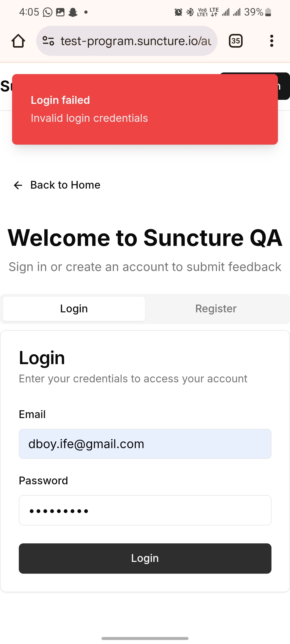290x644 pixels.
Task: Tap the Snapchat notification icon
Action: (x=73, y=12)
